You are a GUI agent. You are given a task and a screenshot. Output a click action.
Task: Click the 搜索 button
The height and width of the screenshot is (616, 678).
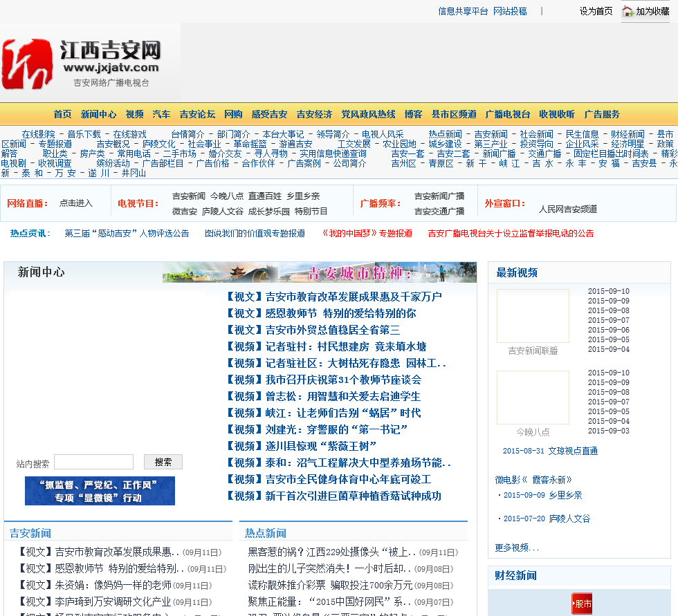(163, 462)
